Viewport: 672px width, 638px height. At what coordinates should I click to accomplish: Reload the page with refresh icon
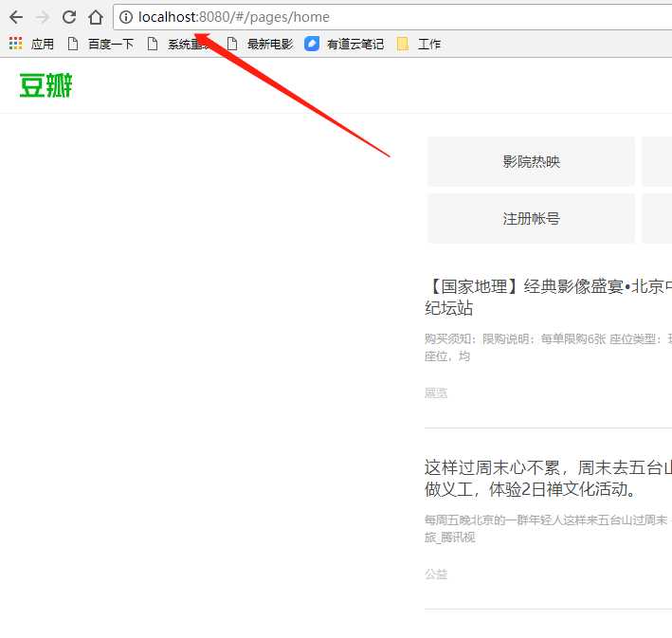pyautogui.click(x=69, y=17)
